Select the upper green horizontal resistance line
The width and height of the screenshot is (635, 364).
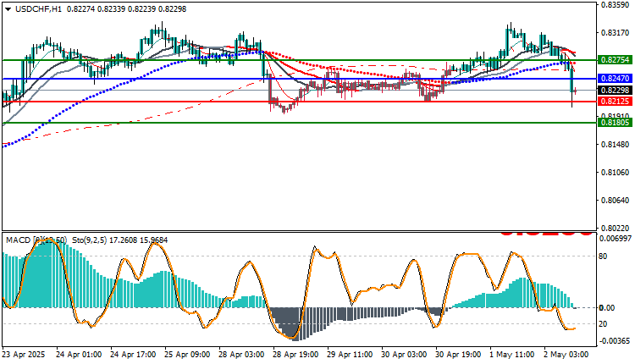click(x=299, y=60)
